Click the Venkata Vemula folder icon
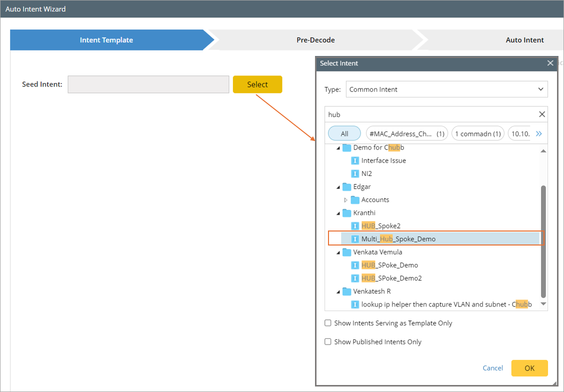 tap(346, 252)
